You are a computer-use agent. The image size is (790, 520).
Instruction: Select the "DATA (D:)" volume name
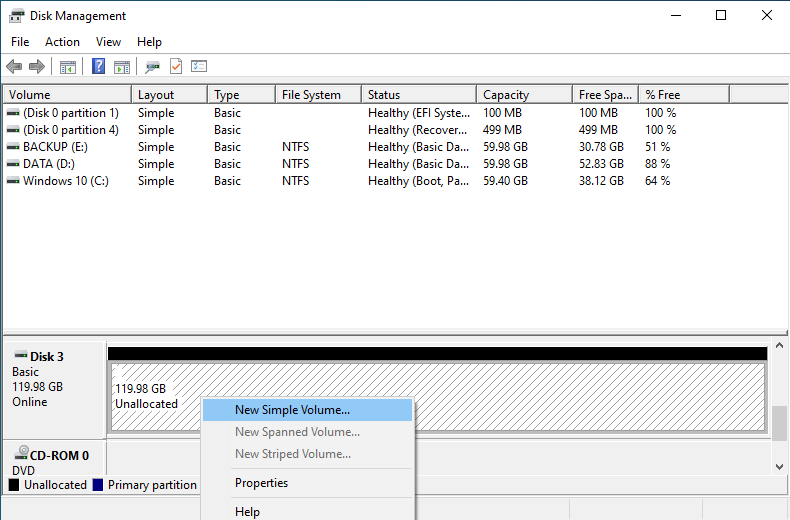click(x=49, y=164)
